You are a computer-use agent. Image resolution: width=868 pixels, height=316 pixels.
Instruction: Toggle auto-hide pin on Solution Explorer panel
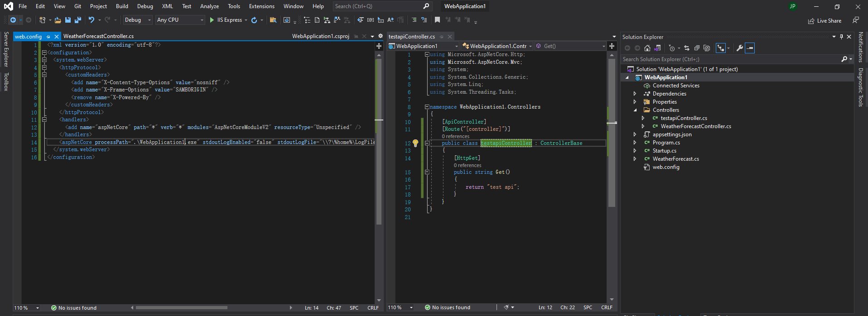click(841, 37)
